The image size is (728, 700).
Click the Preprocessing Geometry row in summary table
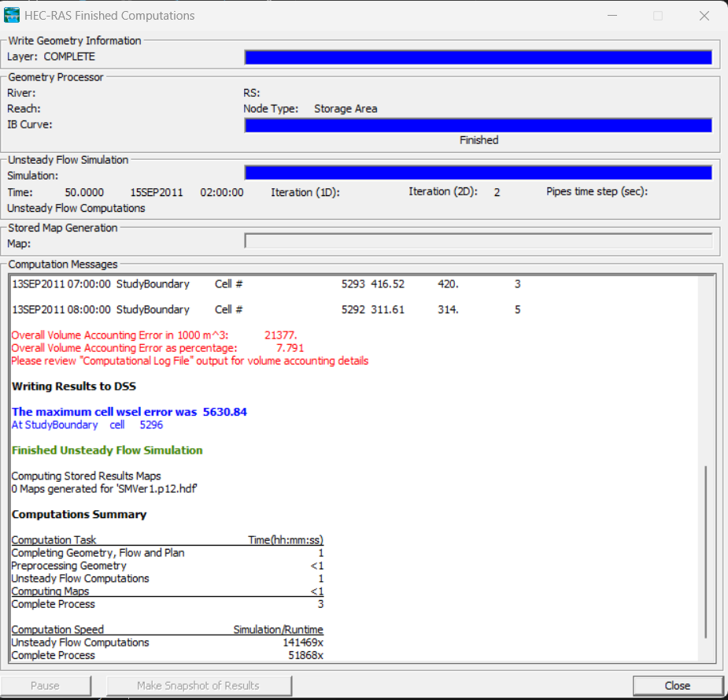pos(69,565)
